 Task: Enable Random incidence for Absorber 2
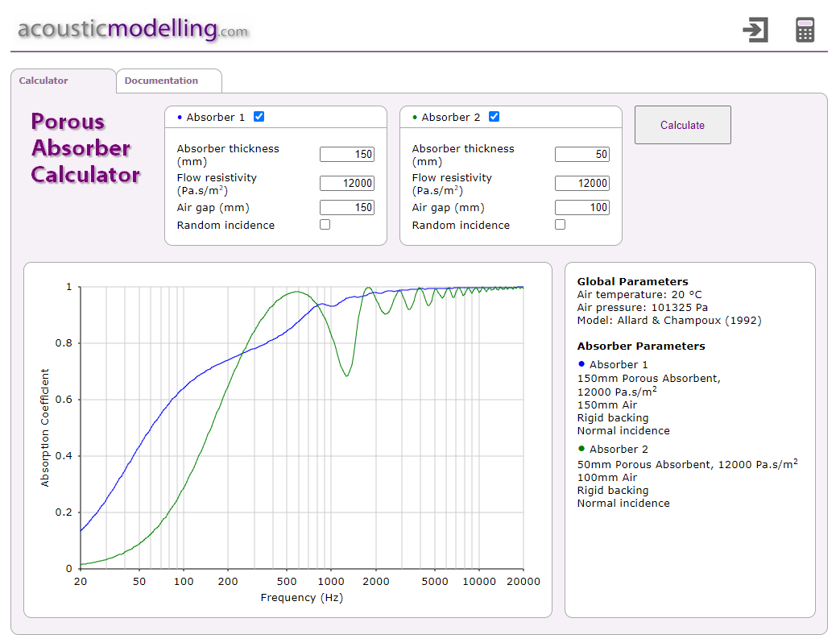pyautogui.click(x=560, y=225)
